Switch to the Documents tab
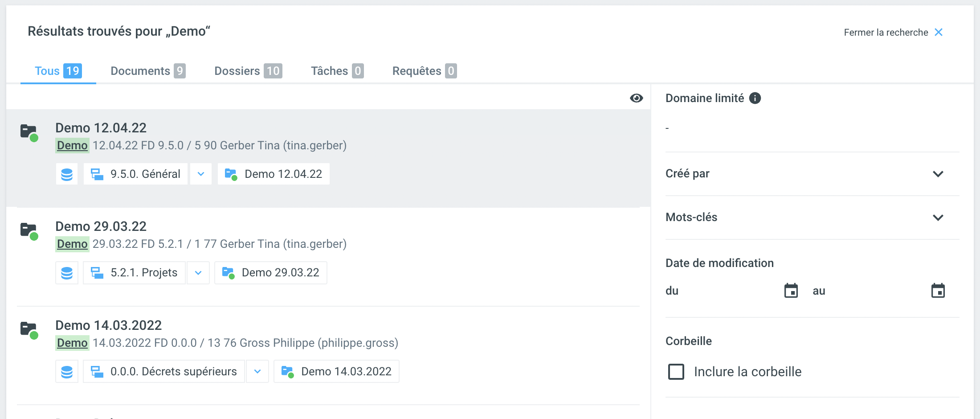 pos(148,71)
